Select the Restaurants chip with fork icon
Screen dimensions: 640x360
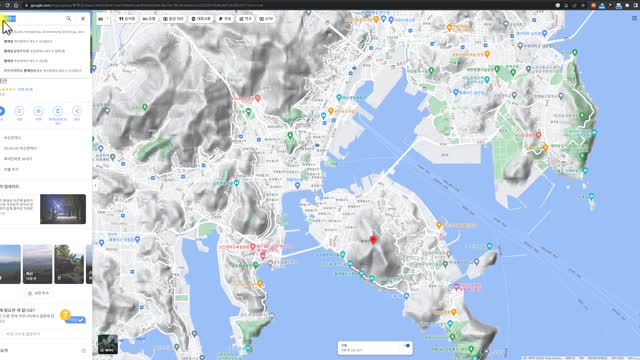point(127,19)
